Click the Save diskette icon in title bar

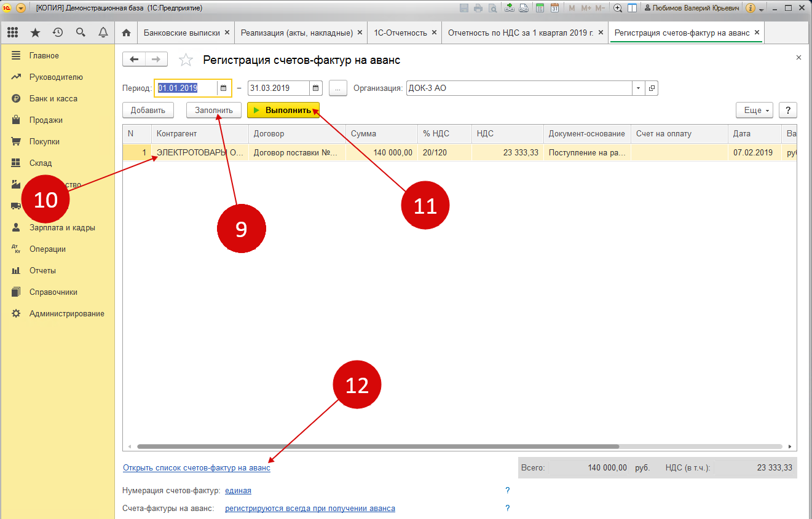click(463, 8)
